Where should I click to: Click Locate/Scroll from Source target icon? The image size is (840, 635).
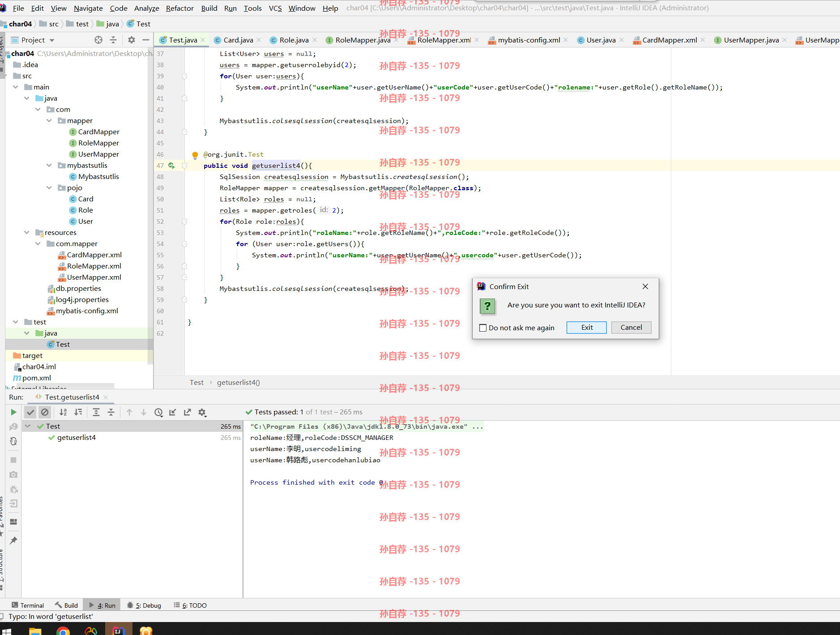[x=98, y=40]
